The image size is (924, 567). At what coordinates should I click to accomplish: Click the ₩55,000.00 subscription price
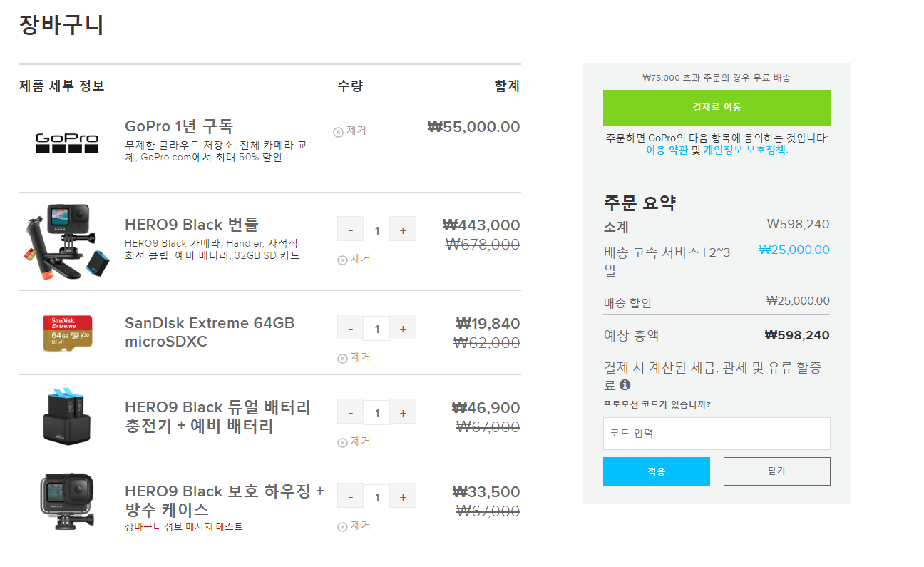(x=473, y=127)
